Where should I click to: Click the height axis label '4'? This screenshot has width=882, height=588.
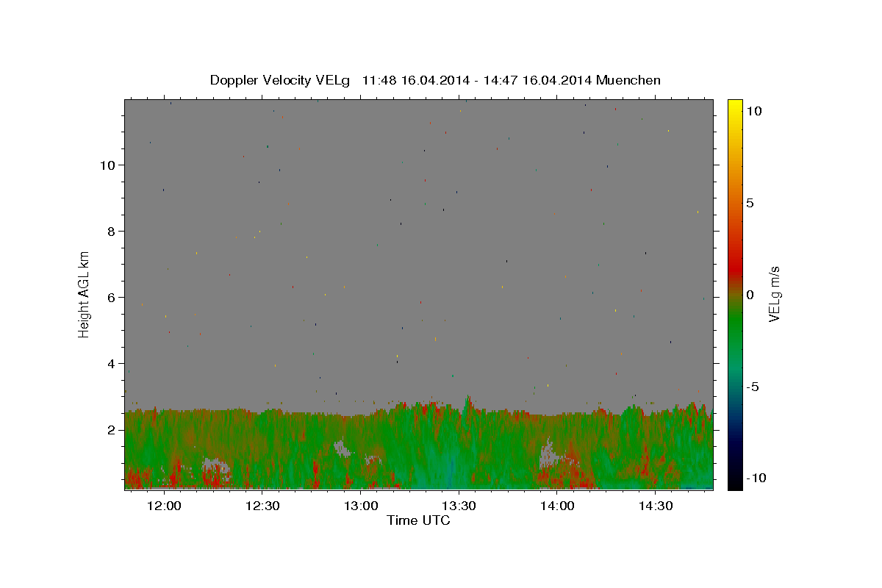click(x=112, y=363)
